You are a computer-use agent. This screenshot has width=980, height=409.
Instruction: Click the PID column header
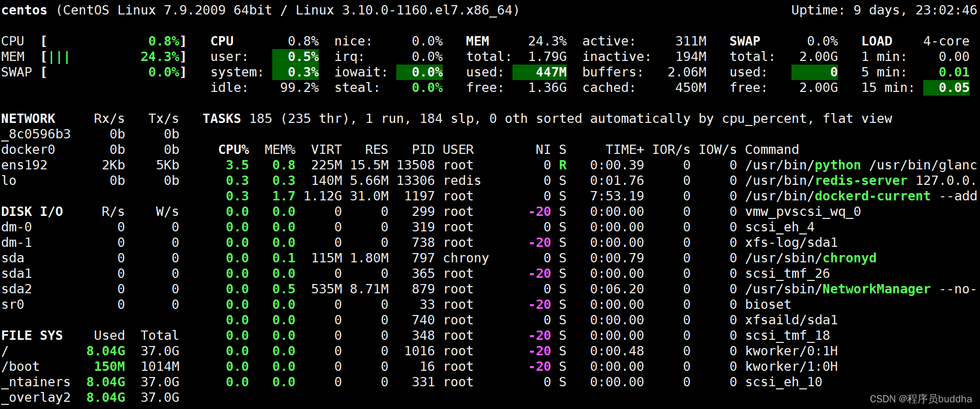point(423,150)
